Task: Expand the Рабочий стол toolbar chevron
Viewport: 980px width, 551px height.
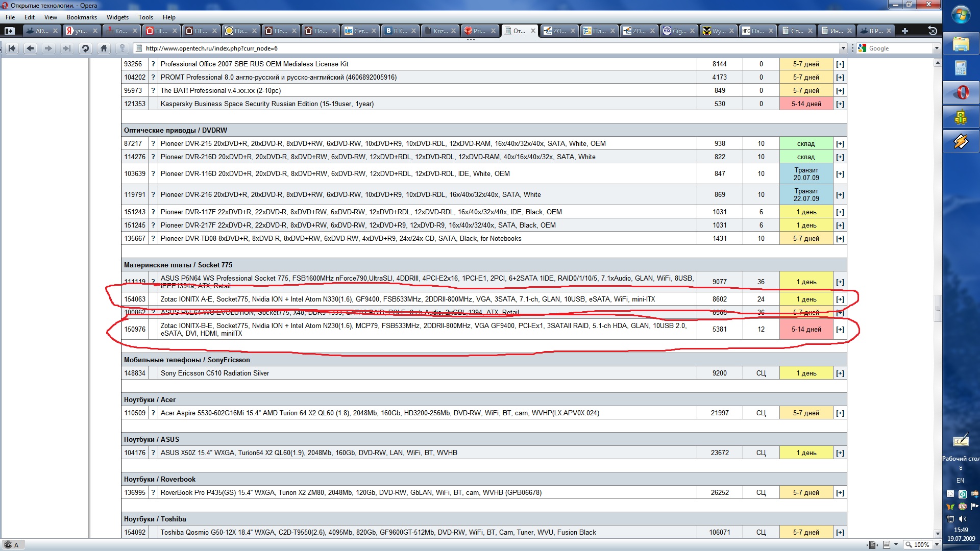Action: click(x=961, y=468)
